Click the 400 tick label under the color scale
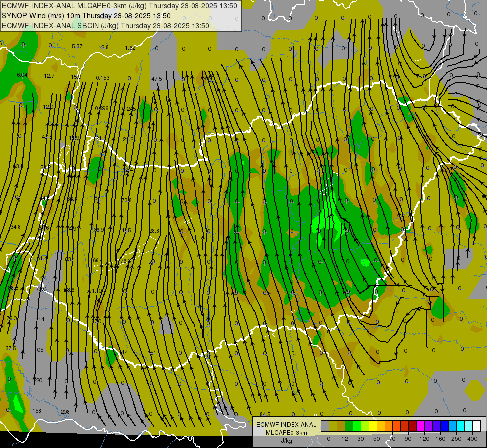Viewport: 487px width, 448px height. pyautogui.click(x=472, y=439)
